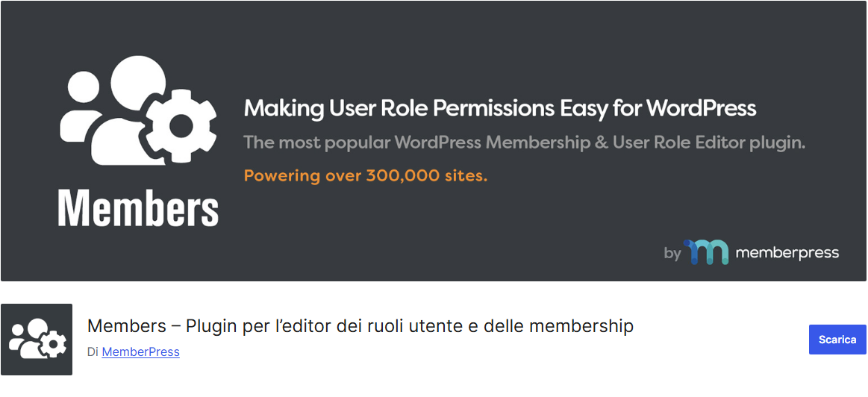The image size is (868, 397).
Task: Click the gray 'most popular WordPress Membership' subtitle
Action: click(524, 143)
